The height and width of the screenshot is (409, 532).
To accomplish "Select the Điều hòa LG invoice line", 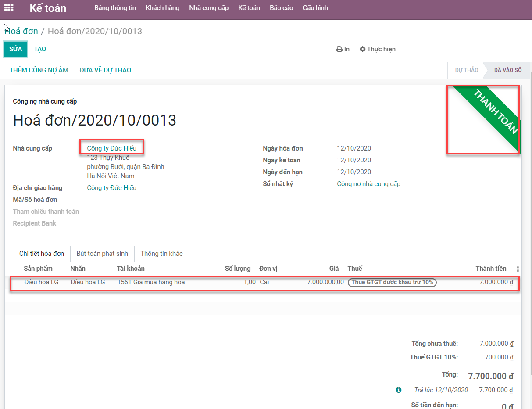I will [41, 282].
